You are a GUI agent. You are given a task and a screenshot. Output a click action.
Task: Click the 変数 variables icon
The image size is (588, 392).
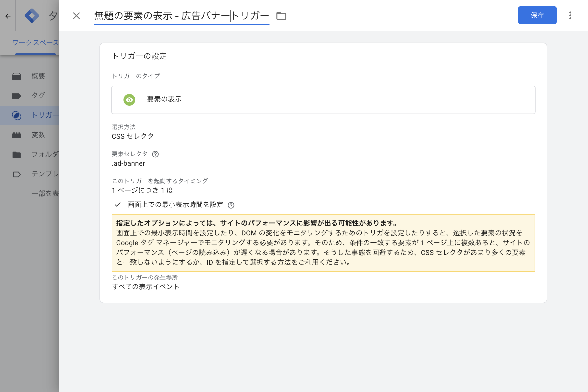tap(16, 135)
